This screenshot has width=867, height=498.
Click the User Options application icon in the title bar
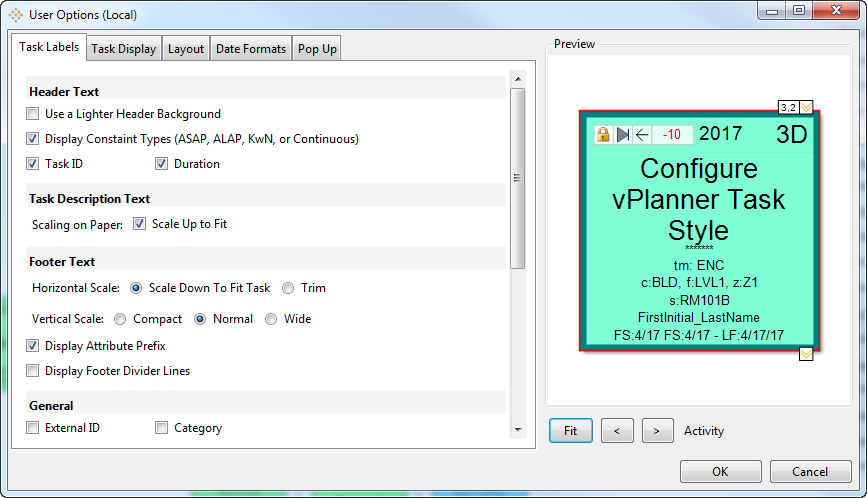[x=16, y=15]
